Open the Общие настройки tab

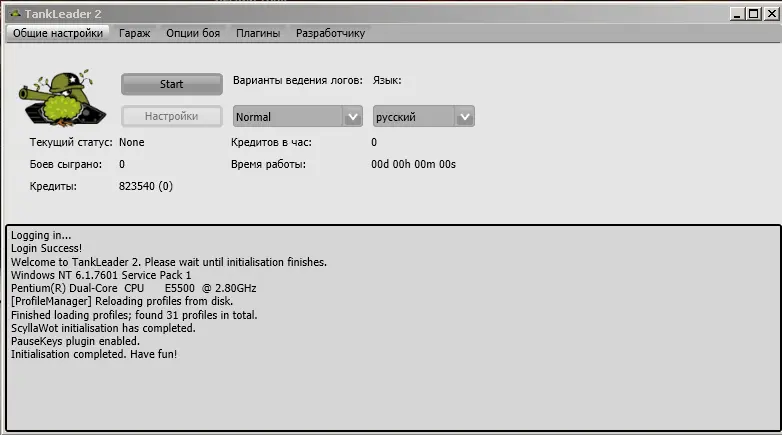tap(58, 33)
